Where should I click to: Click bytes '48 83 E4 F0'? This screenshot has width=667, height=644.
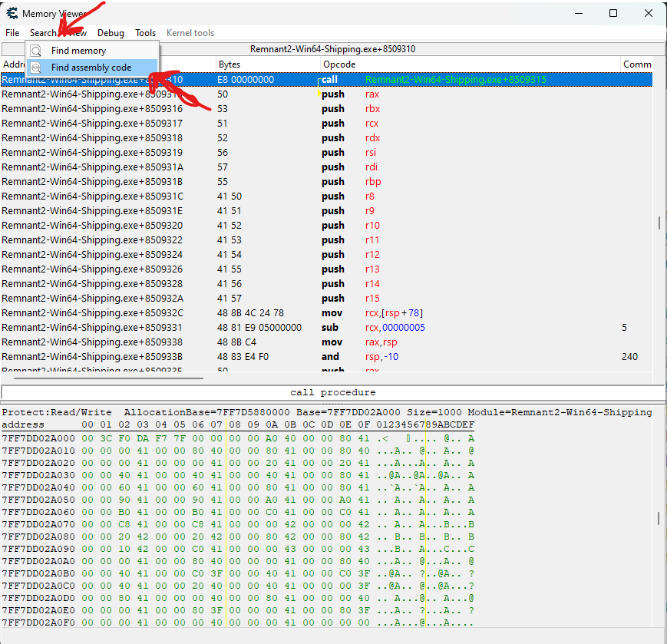point(243,356)
